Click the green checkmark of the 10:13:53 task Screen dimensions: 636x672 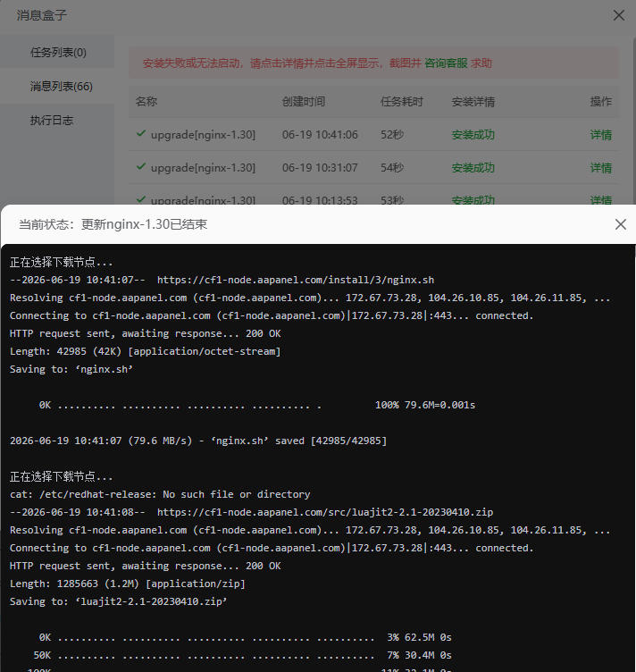[x=141, y=199]
